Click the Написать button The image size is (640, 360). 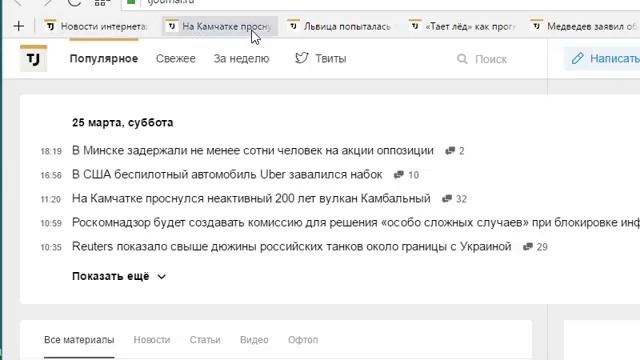(x=603, y=58)
